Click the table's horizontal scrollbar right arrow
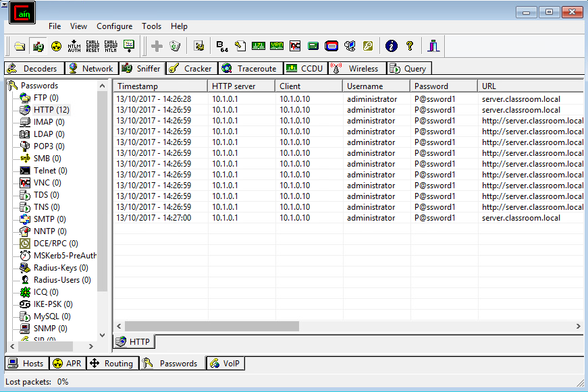Image resolution: width=588 pixels, height=392 pixels. tap(578, 327)
